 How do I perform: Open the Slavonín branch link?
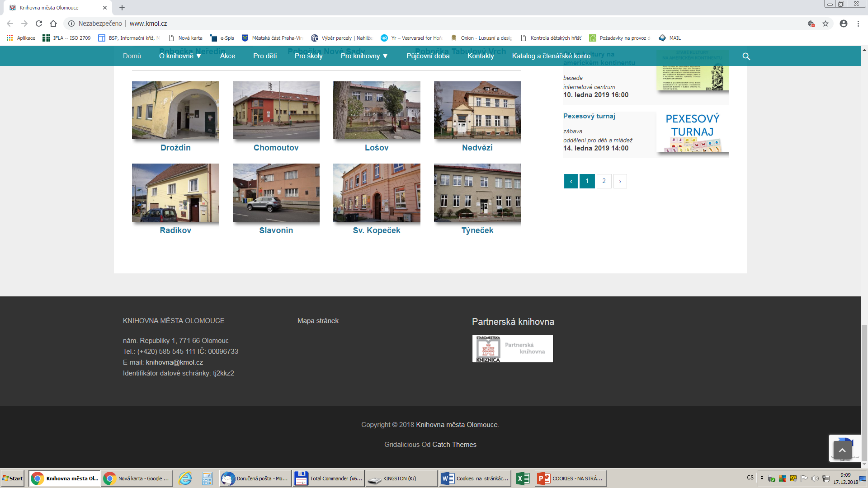(276, 230)
